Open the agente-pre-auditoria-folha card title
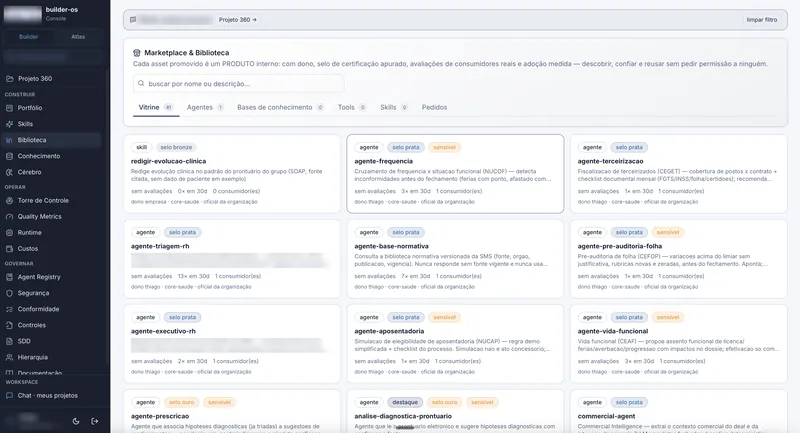The height and width of the screenshot is (433, 800). [x=619, y=246]
